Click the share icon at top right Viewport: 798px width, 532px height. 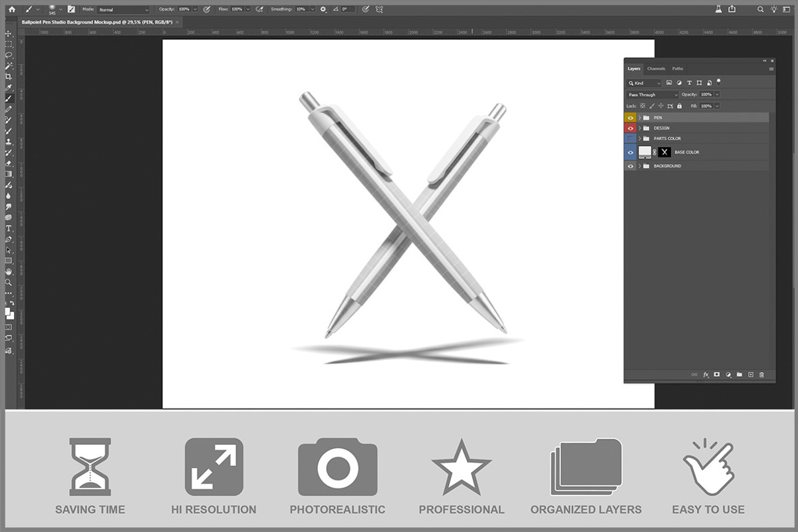732,9
